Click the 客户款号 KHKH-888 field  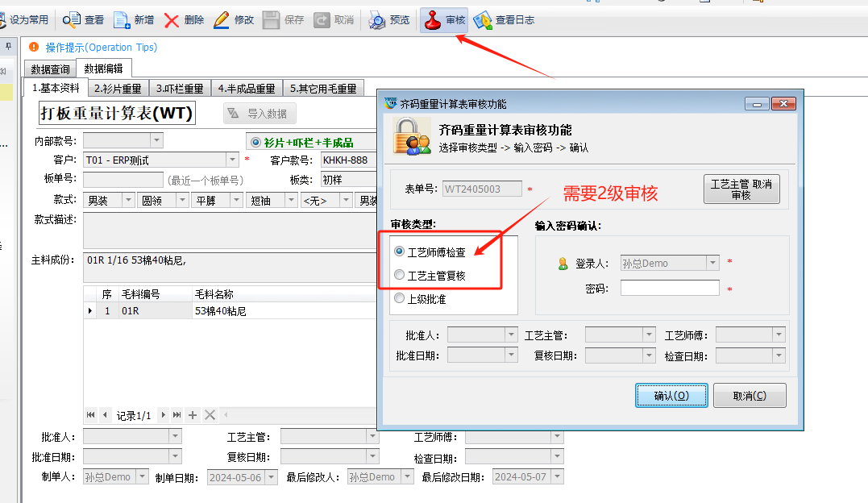coord(349,160)
